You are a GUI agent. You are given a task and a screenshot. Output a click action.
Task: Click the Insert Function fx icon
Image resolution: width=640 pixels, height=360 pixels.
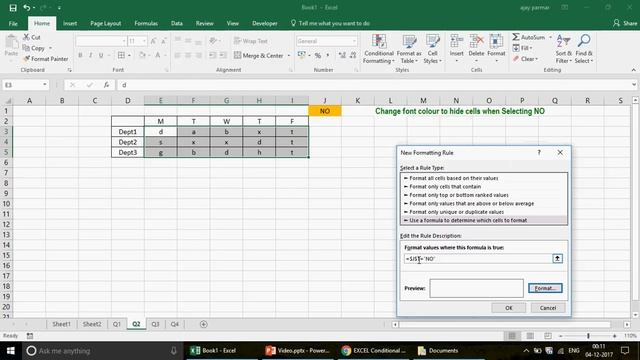click(x=107, y=85)
